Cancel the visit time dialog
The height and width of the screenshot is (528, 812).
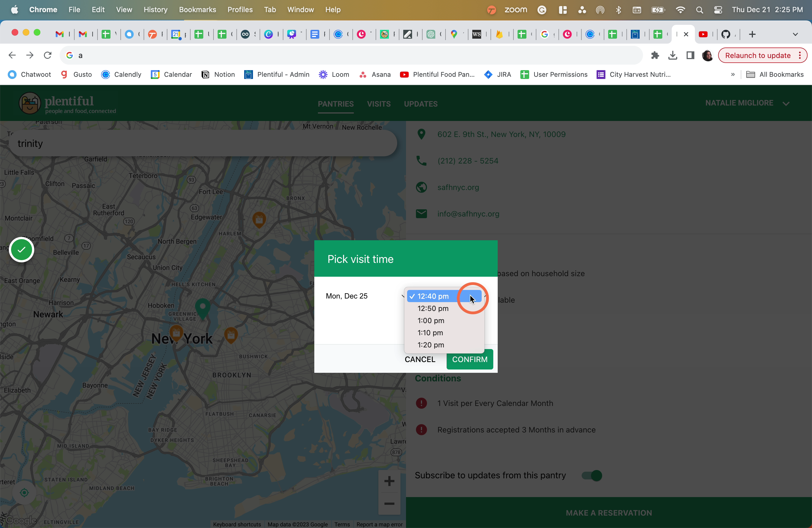pos(420,359)
